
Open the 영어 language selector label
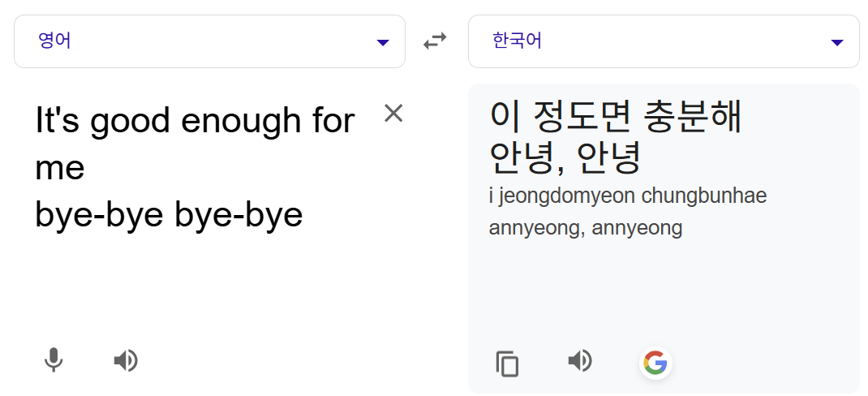tap(55, 41)
